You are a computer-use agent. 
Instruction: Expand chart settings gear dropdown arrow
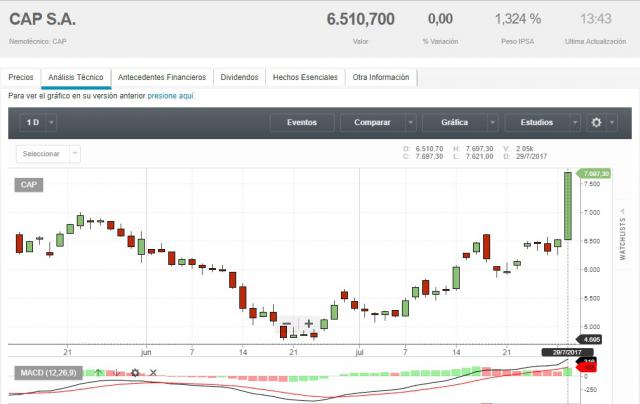pyautogui.click(x=612, y=122)
